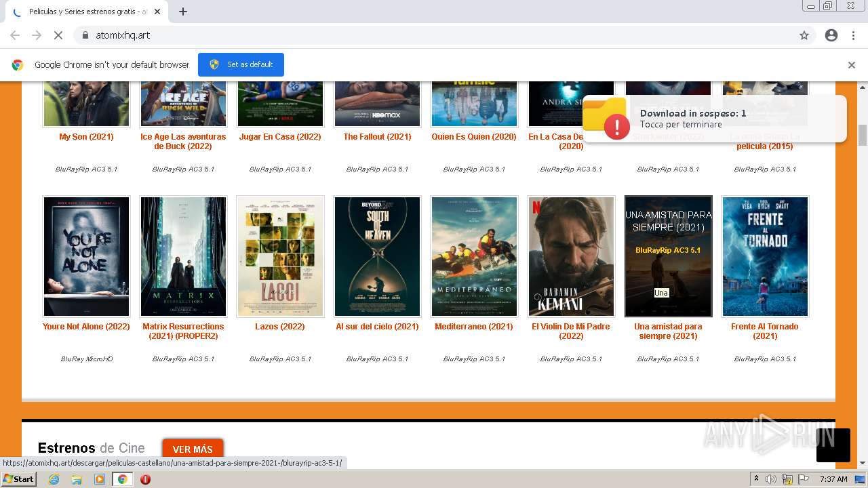The height and width of the screenshot is (488, 868).
Task: Open Youre Not Alone (2022) title link
Action: (x=86, y=327)
